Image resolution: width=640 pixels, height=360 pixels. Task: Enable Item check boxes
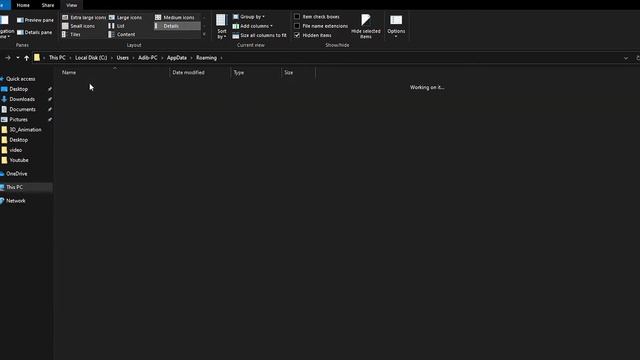coord(317,17)
